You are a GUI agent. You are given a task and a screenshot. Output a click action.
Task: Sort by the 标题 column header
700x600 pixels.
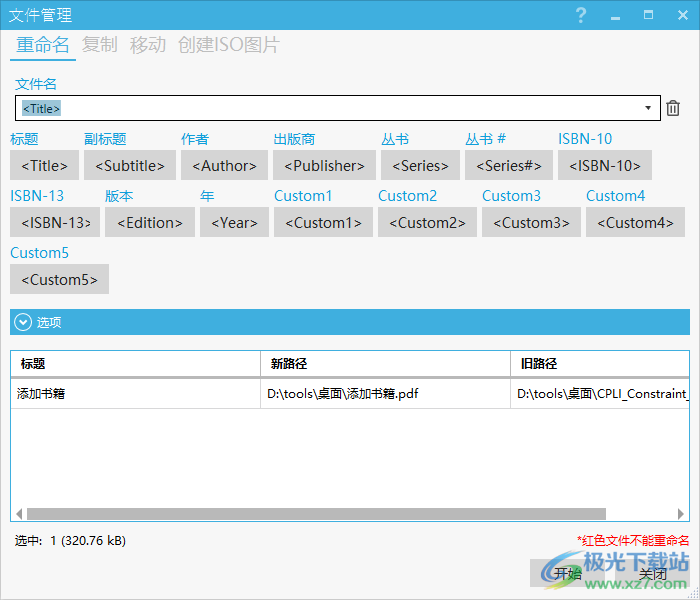point(135,364)
